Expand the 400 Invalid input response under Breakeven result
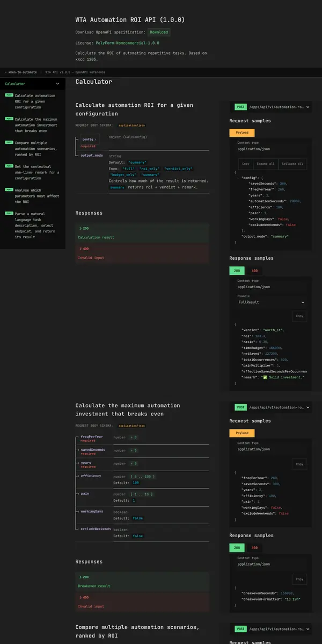322x644 pixels. 142,602
